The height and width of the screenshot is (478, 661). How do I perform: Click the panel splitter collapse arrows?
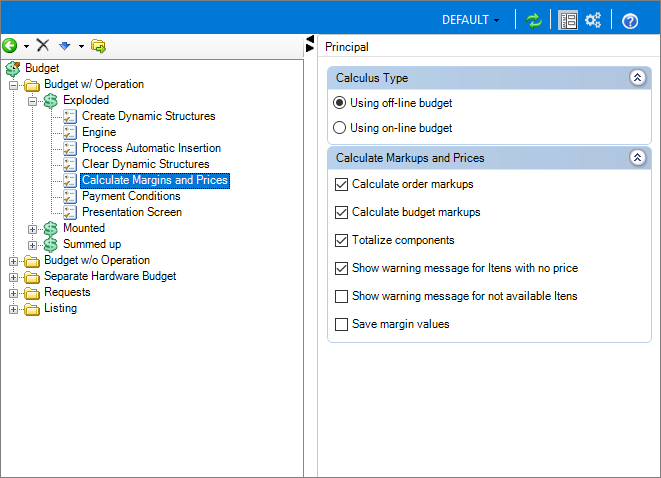[x=310, y=44]
